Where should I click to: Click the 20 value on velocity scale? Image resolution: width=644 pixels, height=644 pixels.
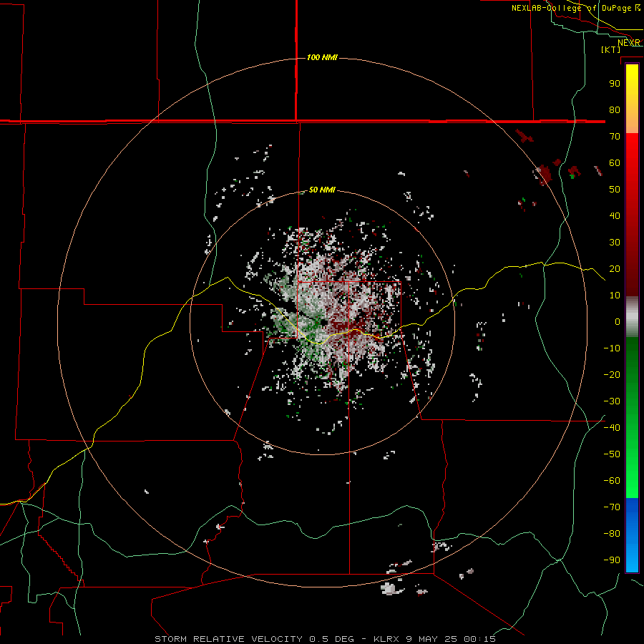coord(615,268)
